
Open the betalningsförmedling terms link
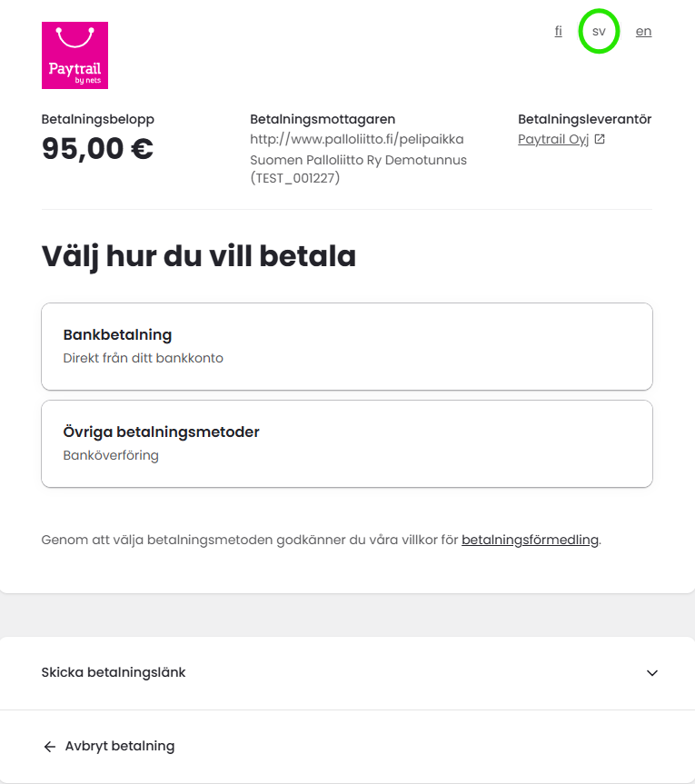[x=530, y=540]
